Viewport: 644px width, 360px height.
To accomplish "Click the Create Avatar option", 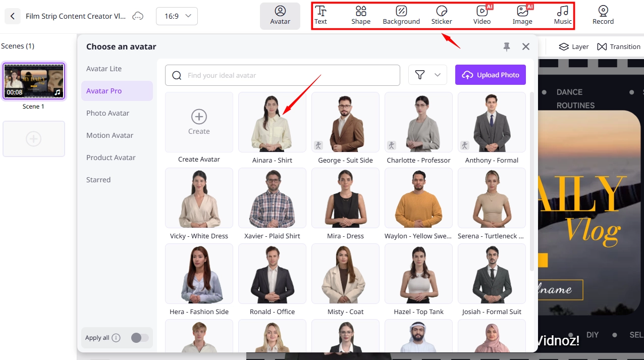I will coord(199,122).
